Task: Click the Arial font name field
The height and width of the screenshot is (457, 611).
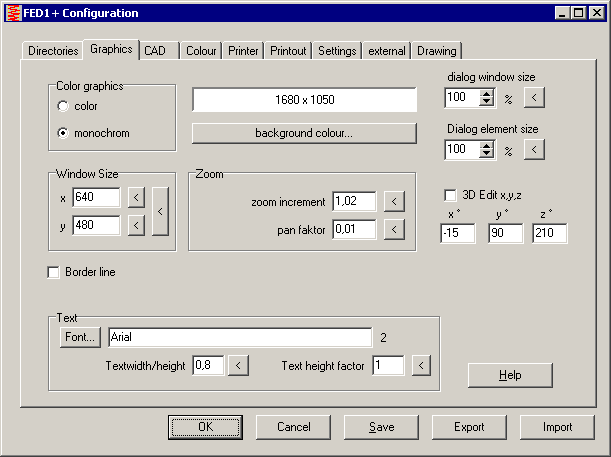Action: click(x=239, y=337)
